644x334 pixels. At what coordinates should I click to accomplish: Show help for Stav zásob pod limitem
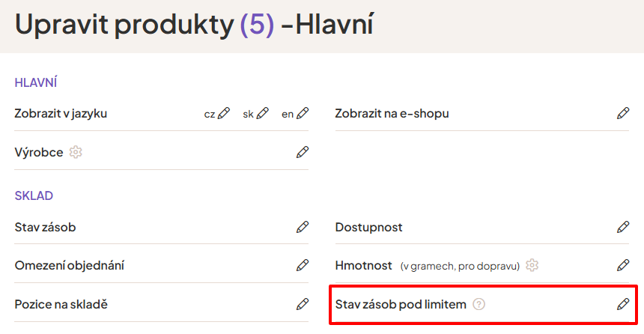click(x=479, y=305)
